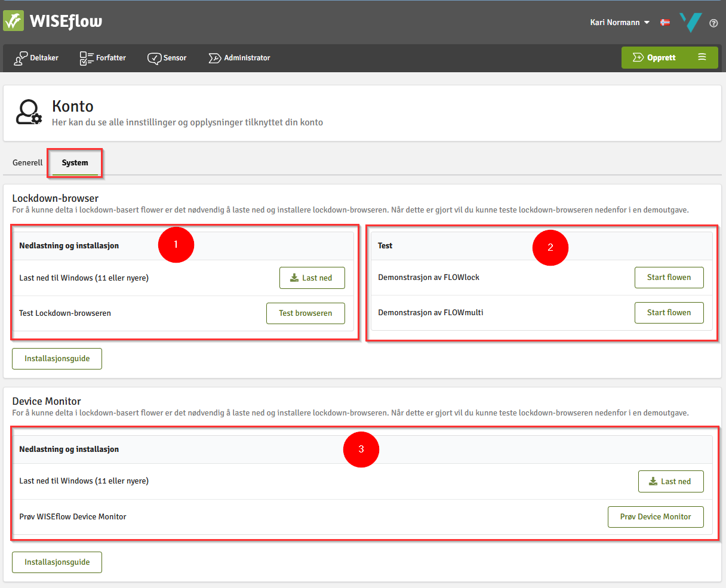This screenshot has width=726, height=588.
Task: Expand the Kari Normann user dropdown
Action: 620,23
